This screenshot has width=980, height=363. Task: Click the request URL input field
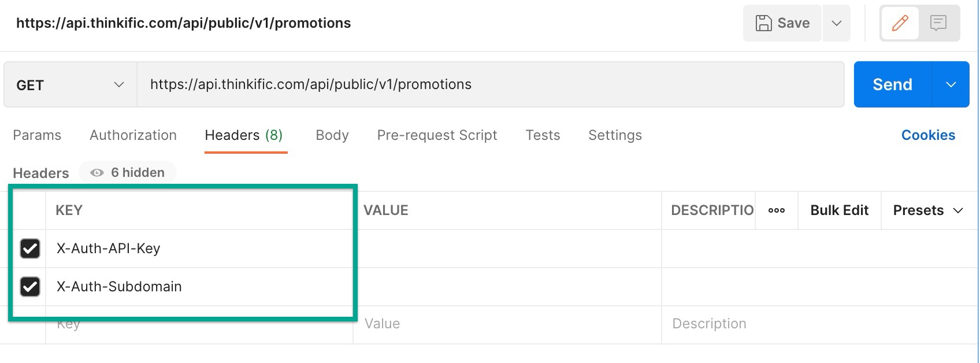tap(490, 84)
